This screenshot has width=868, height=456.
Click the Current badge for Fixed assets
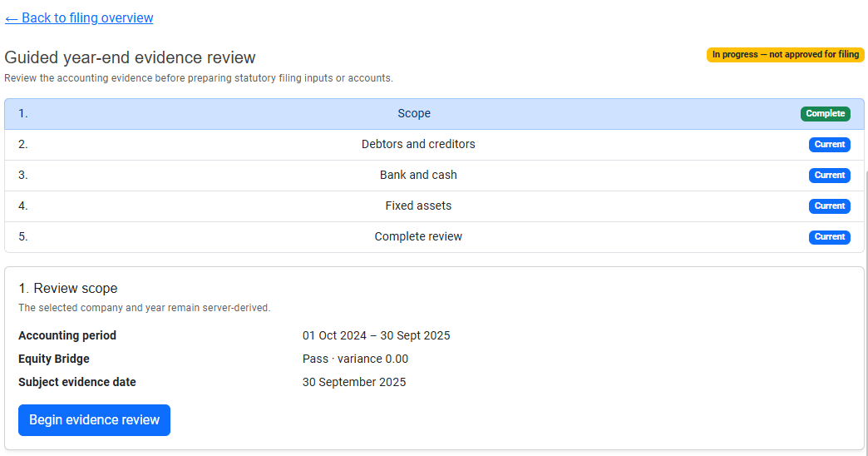click(829, 206)
